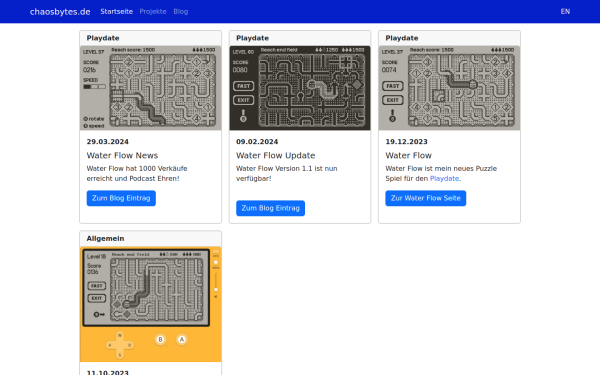This screenshot has width=600, height=375.
Task: Click the Water Flow News heading
Action: [122, 155]
